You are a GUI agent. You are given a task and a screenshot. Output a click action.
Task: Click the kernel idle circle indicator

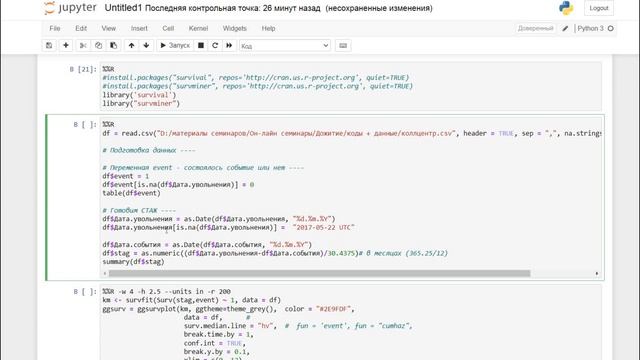coord(611,28)
